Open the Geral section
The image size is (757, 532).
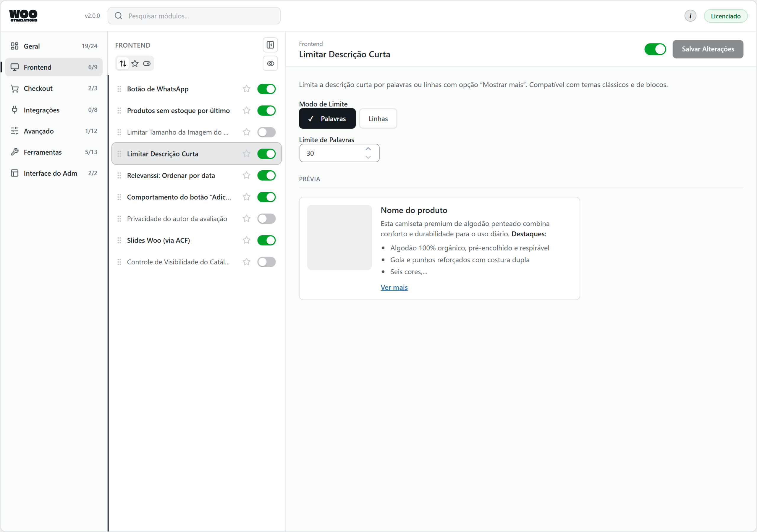pos(54,46)
